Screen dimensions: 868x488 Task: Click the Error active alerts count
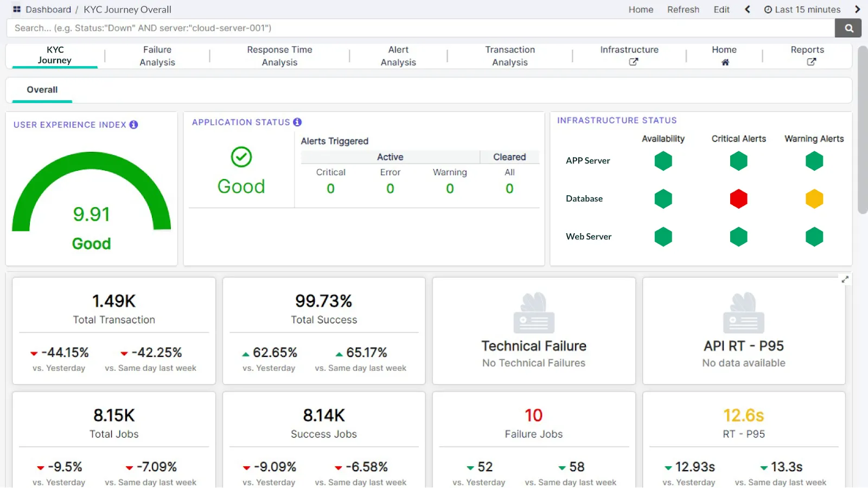[x=390, y=189]
